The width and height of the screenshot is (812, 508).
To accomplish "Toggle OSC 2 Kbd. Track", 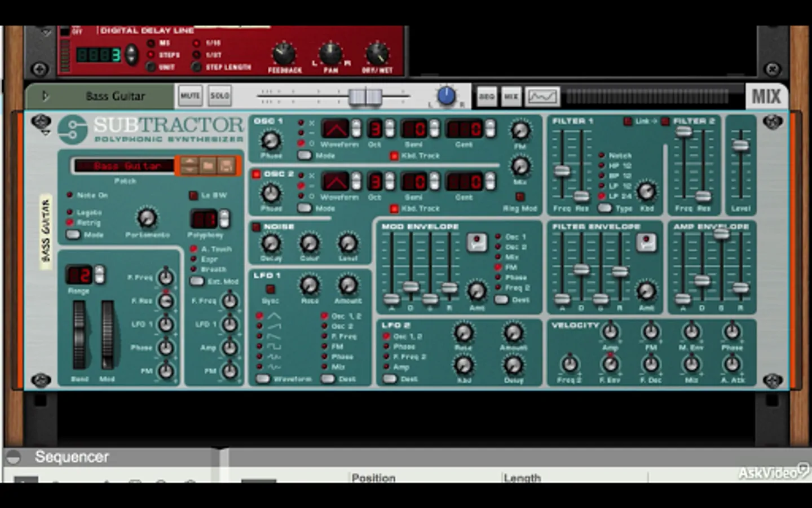I will click(x=394, y=209).
